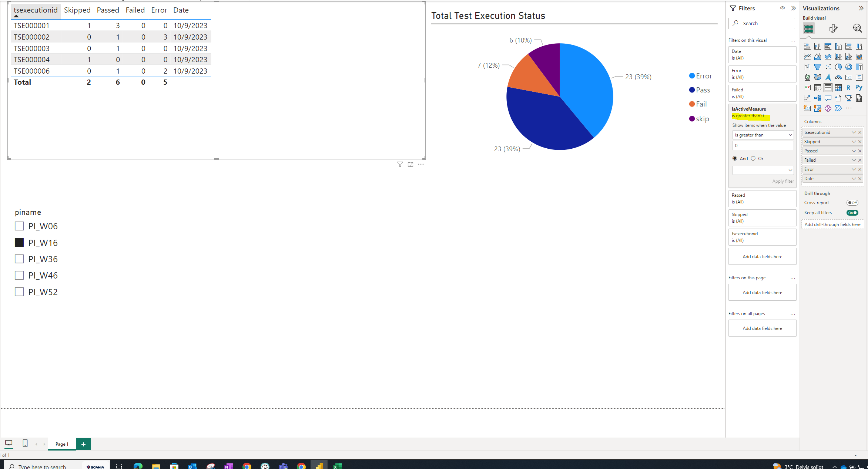Pick the treemap visual icon
The height and width of the screenshot is (469, 868).
coord(859,67)
